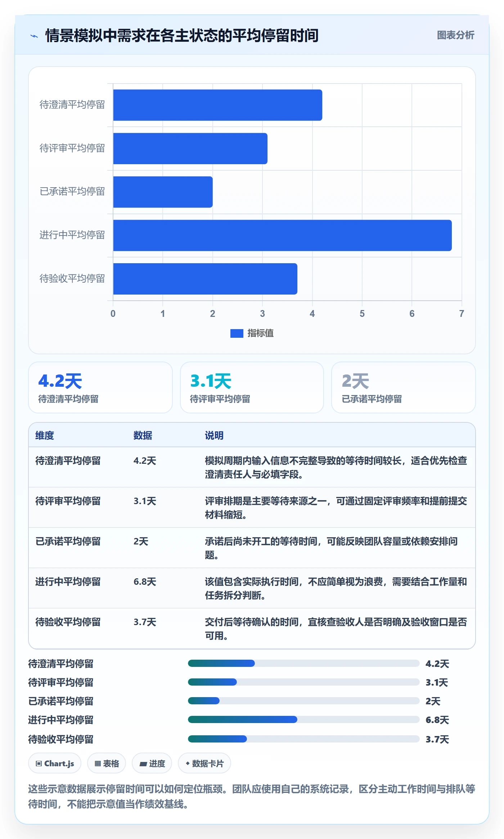This screenshot has height=839, width=504.
Task: Click the chart's x-axis tick label 7
Action: 462,314
